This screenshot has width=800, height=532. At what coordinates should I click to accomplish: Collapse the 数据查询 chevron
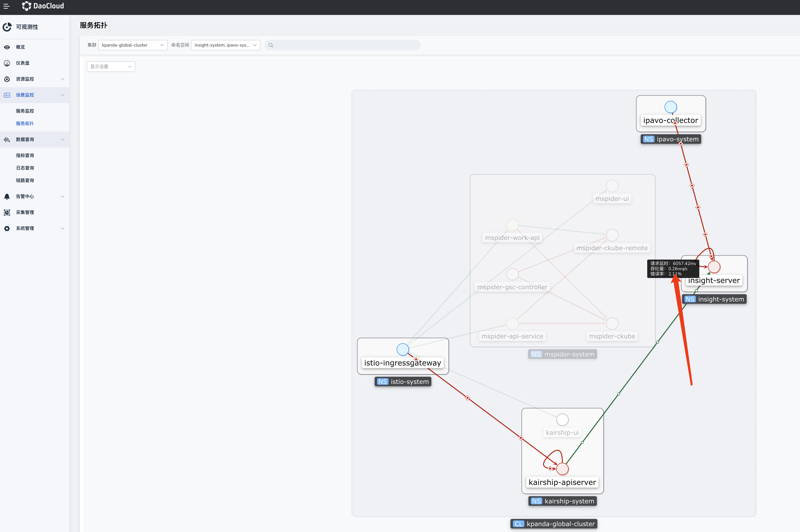click(62, 139)
